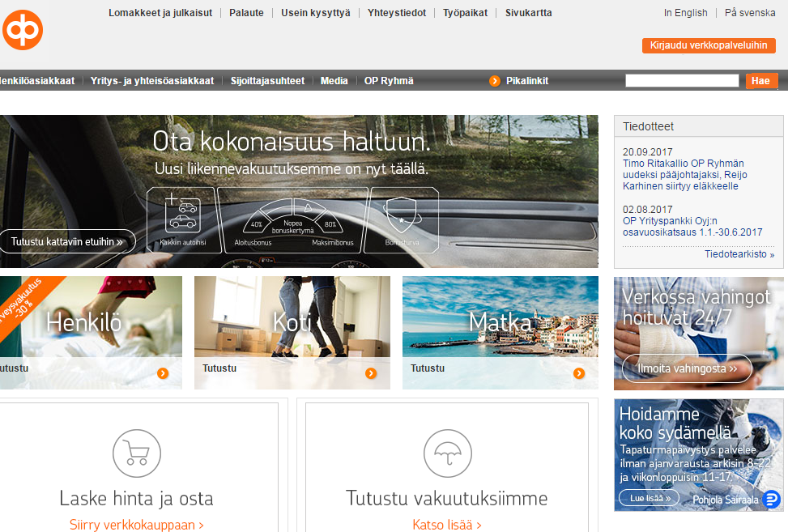
Task: Click the Pohjola Sairaala logo icon
Action: click(x=772, y=499)
